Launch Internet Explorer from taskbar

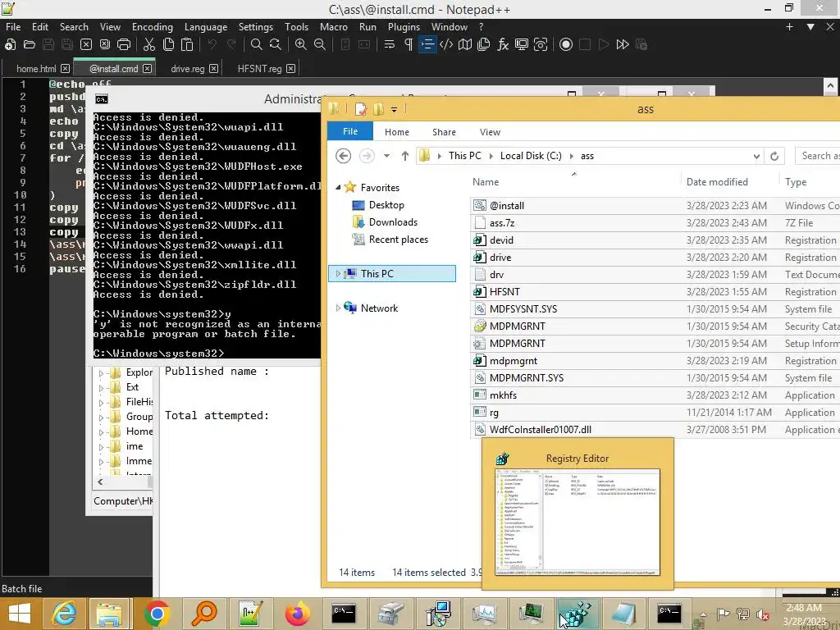pos(63,614)
